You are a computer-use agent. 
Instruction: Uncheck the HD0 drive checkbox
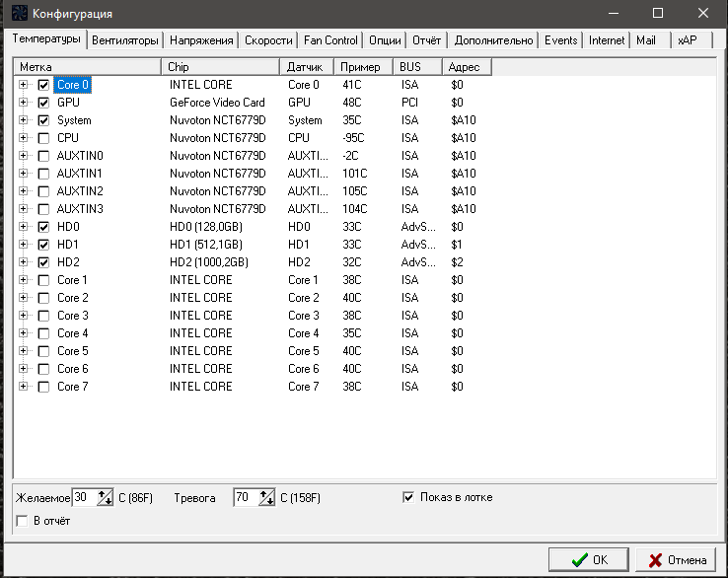click(43, 227)
